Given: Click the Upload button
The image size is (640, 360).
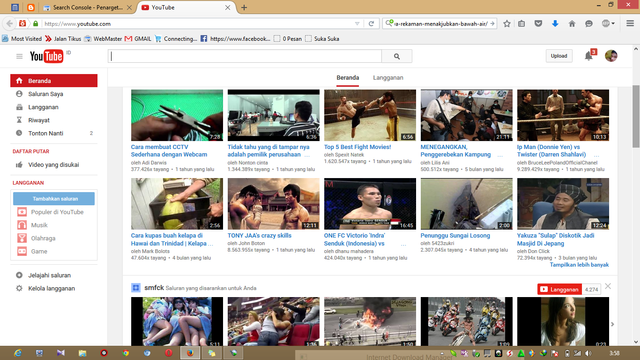Looking at the screenshot, I should [x=559, y=56].
